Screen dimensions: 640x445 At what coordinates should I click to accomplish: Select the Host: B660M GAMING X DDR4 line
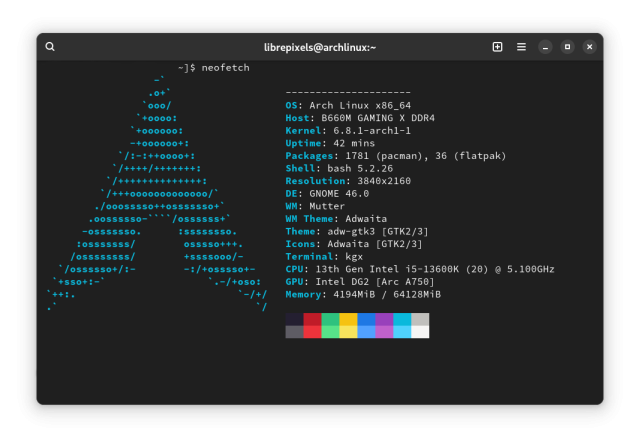click(x=360, y=118)
